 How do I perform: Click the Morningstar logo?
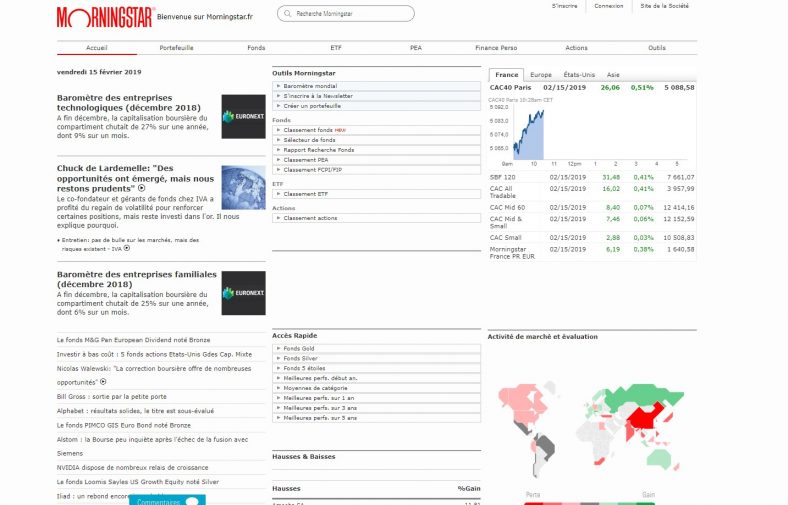(105, 17)
